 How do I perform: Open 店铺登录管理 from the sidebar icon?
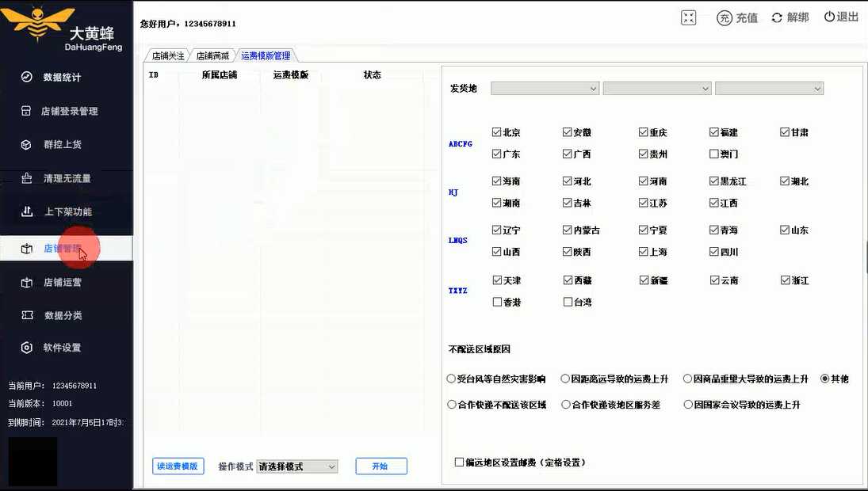pos(26,112)
